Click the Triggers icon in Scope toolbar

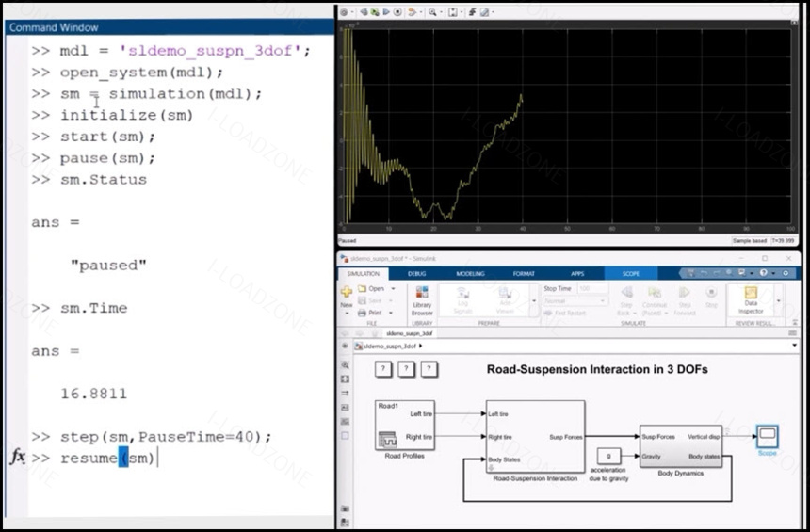pos(472,12)
